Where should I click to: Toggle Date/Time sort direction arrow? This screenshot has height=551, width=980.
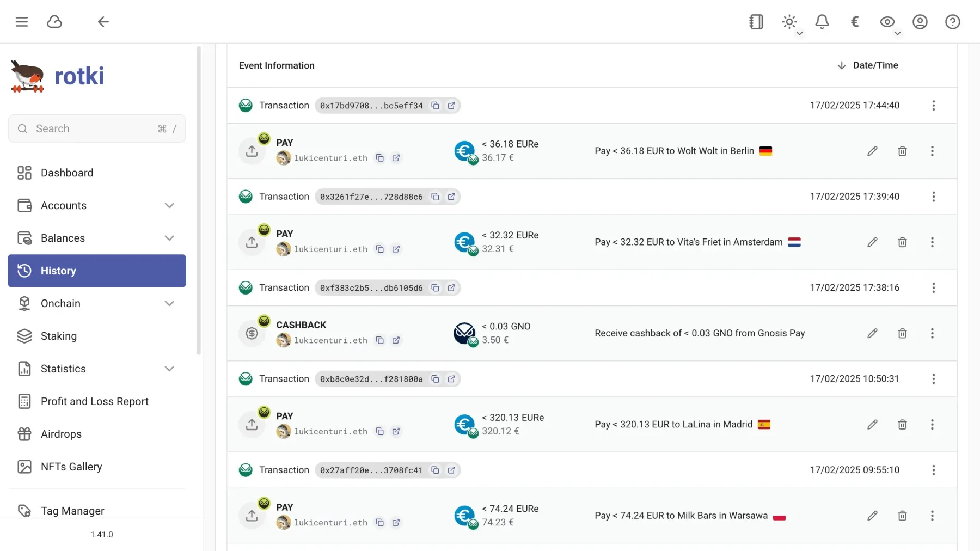click(x=842, y=65)
